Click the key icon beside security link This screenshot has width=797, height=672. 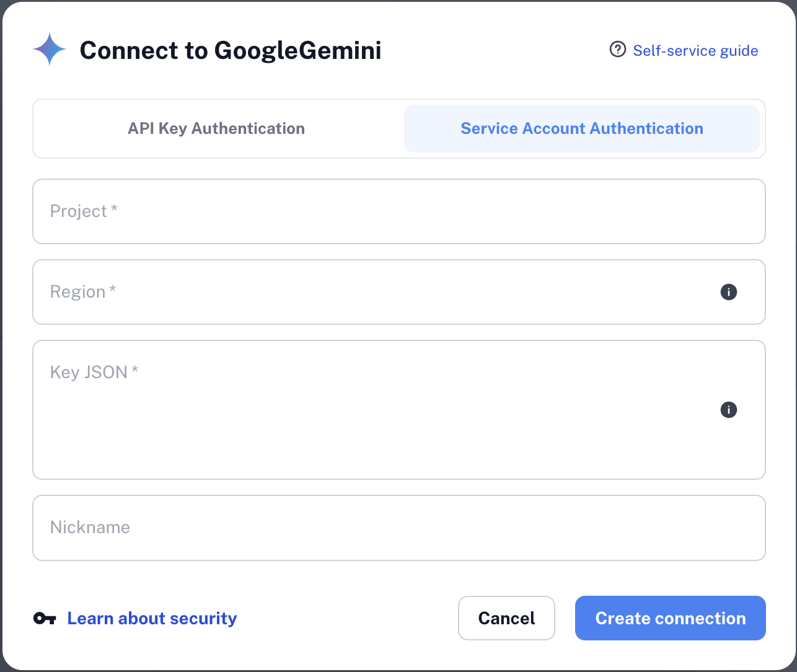[x=45, y=618]
